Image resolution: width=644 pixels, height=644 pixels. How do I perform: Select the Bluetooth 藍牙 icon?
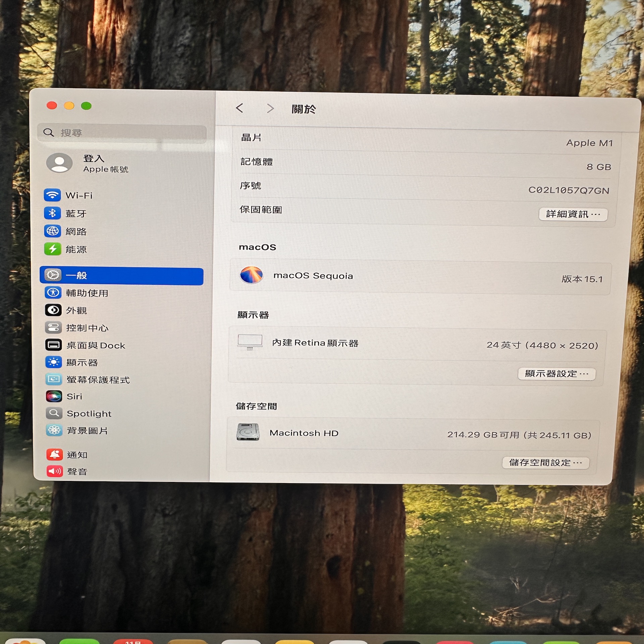52,213
